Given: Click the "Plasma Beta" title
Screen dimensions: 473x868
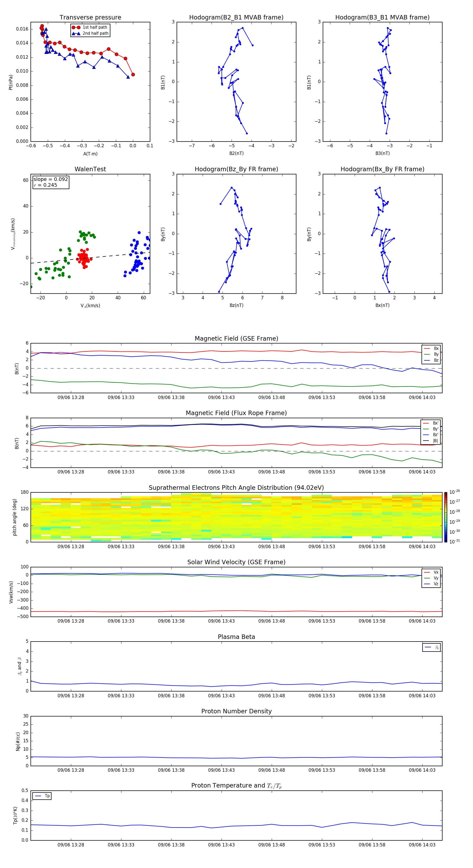Looking at the screenshot, I should click(x=236, y=637).
